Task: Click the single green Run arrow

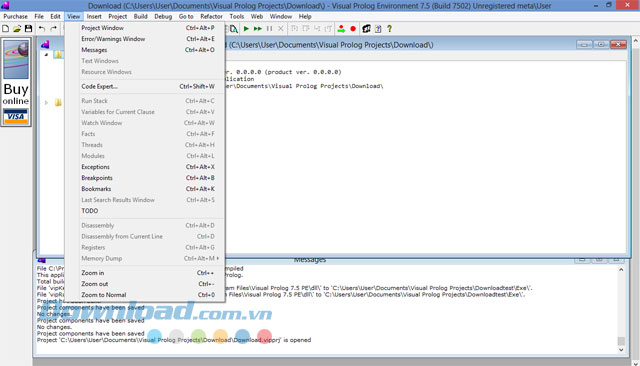Action: (x=246, y=29)
